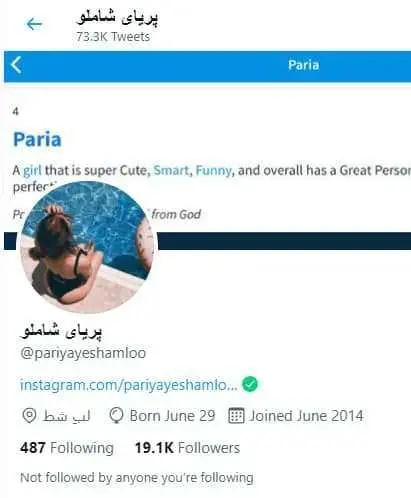Screen dimensions: 411x498
Task: Click the calendar icon beside Joined
Action: [236, 416]
